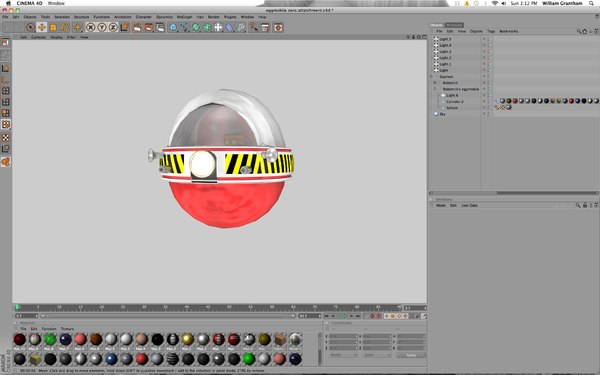
Task: Activate the Scale tool in toolbar
Action: (53, 27)
